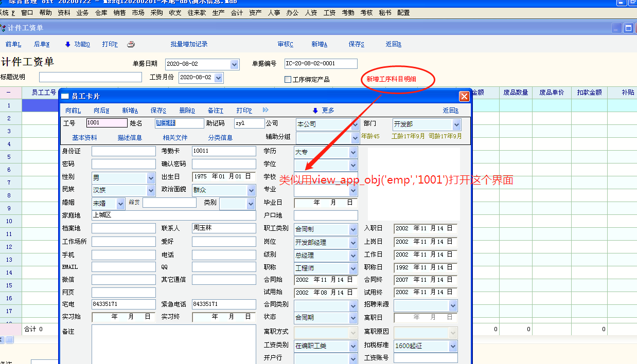This screenshot has height=364, width=637.
Task: Close the 员工卡片 dialog
Action: tap(464, 96)
